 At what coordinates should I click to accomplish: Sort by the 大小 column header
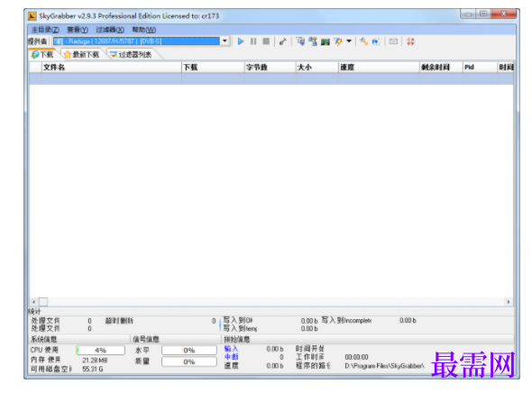(x=317, y=67)
